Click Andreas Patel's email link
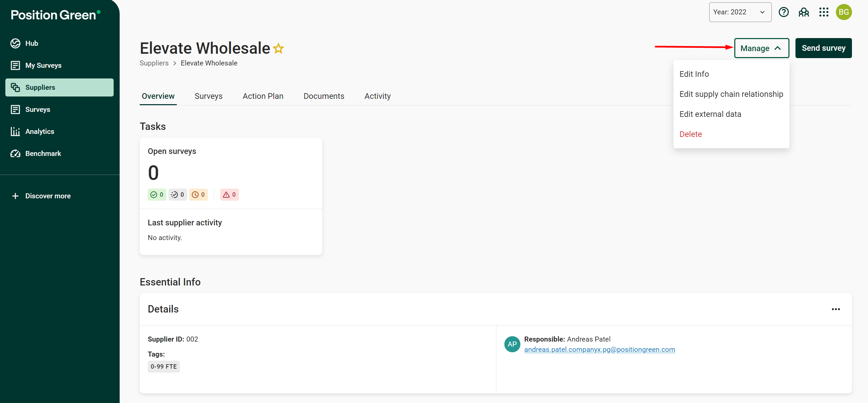This screenshot has height=403, width=868. click(600, 350)
